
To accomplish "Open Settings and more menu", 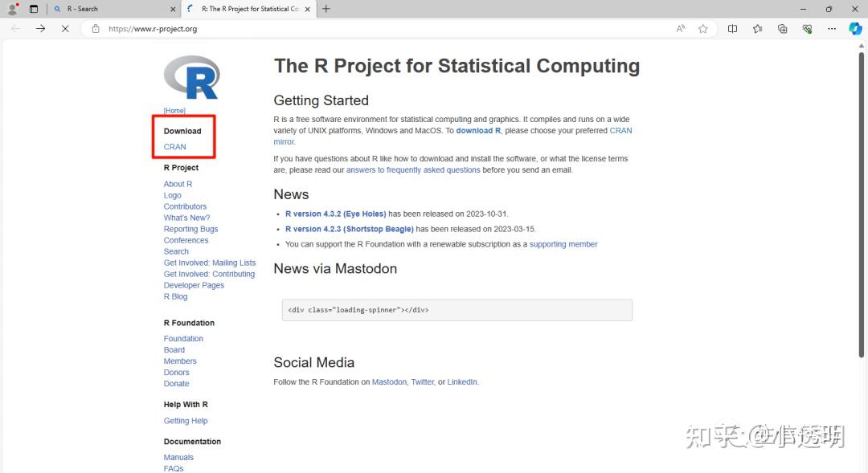I will [832, 29].
